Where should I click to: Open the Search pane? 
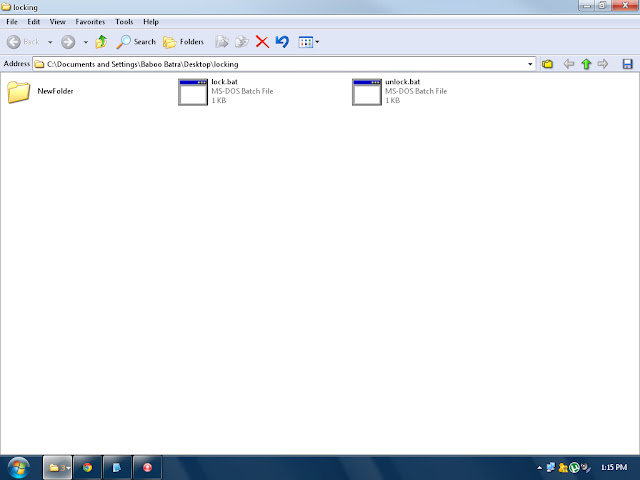coord(136,42)
